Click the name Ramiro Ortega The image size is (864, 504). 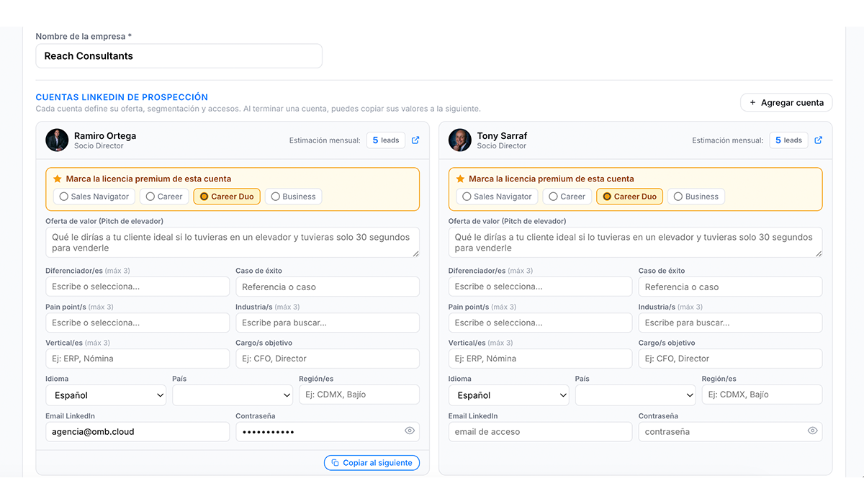[x=105, y=135]
